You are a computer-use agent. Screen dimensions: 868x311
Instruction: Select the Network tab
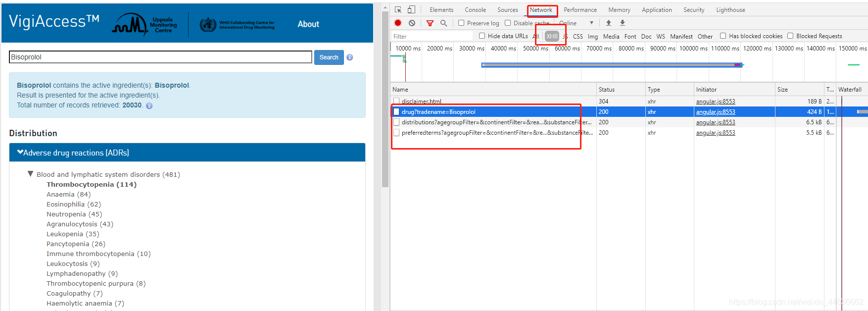point(541,10)
